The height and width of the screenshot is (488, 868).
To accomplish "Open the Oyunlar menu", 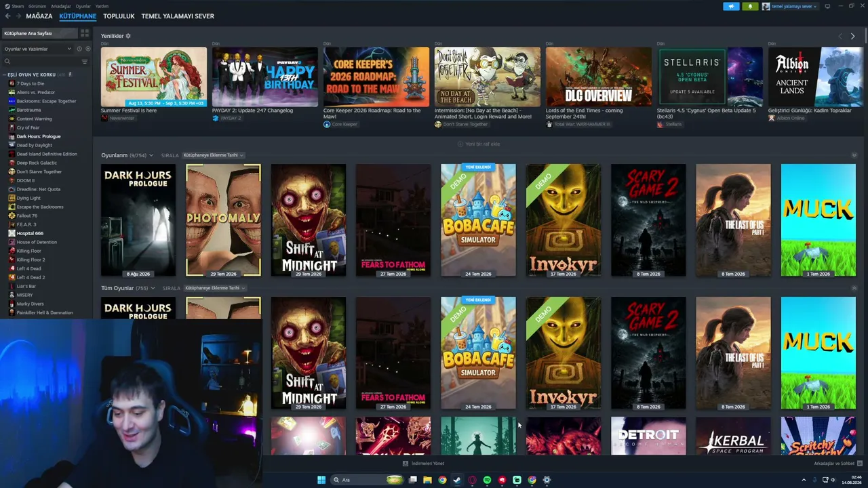I will (x=83, y=6).
